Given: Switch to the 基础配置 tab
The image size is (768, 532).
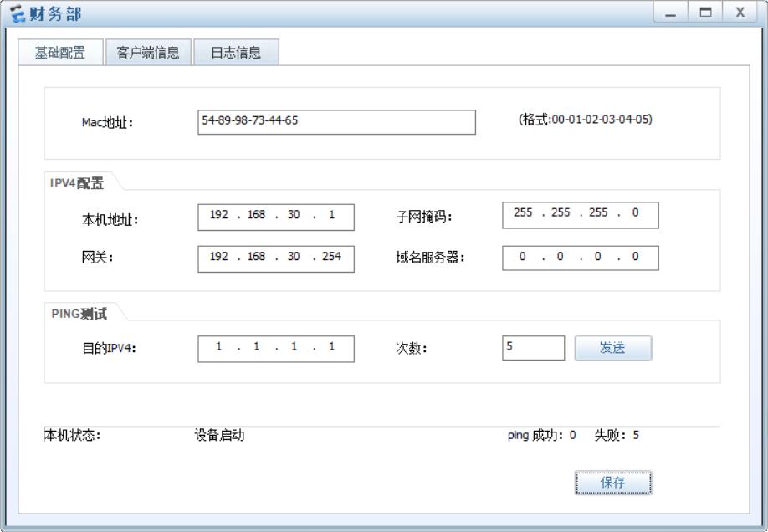Looking at the screenshot, I should (x=60, y=53).
